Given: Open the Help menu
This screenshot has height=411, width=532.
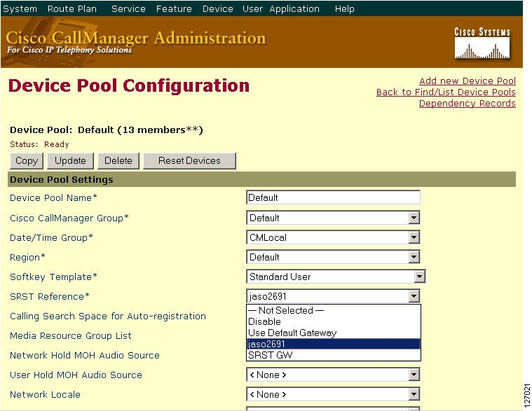Looking at the screenshot, I should coord(344,9).
